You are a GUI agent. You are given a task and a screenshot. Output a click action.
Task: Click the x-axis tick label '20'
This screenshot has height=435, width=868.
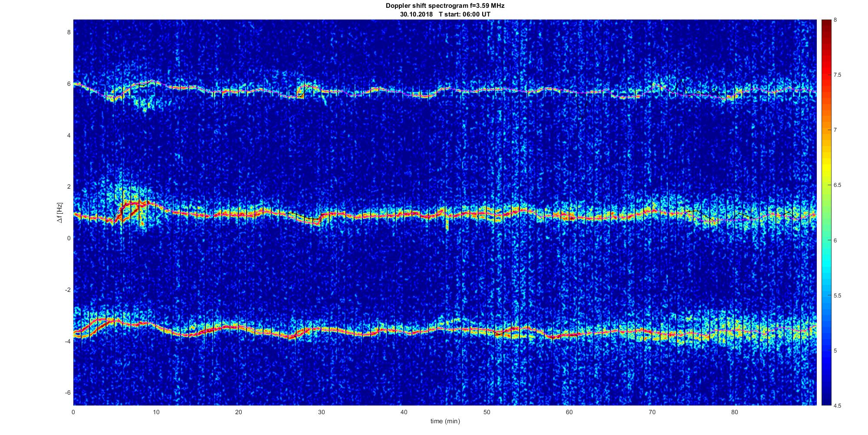tap(239, 412)
